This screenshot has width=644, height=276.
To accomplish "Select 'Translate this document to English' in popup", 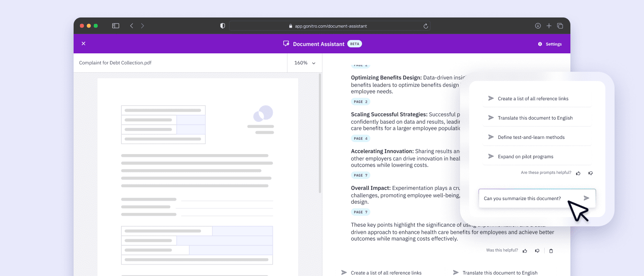I will point(535,118).
